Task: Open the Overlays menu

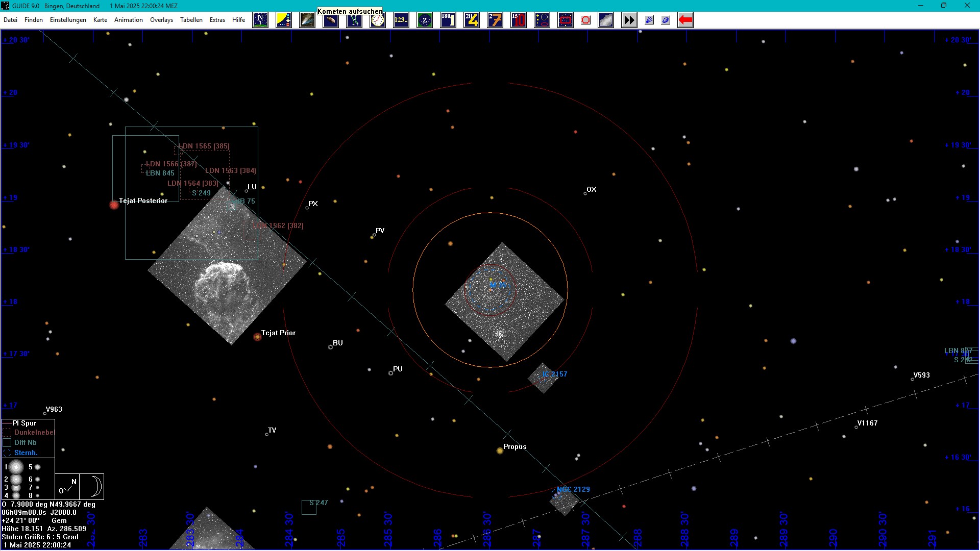Action: (161, 20)
